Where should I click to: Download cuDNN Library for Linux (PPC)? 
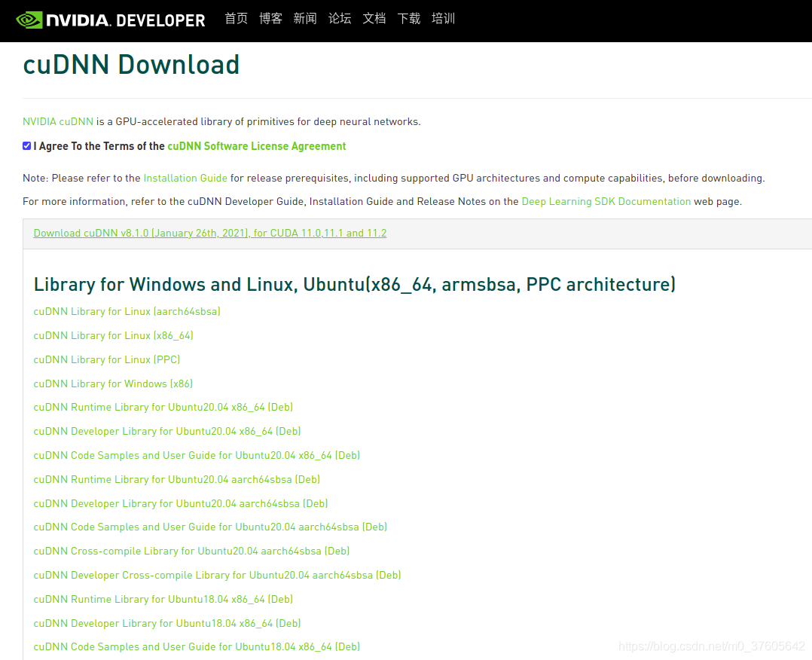tap(107, 359)
